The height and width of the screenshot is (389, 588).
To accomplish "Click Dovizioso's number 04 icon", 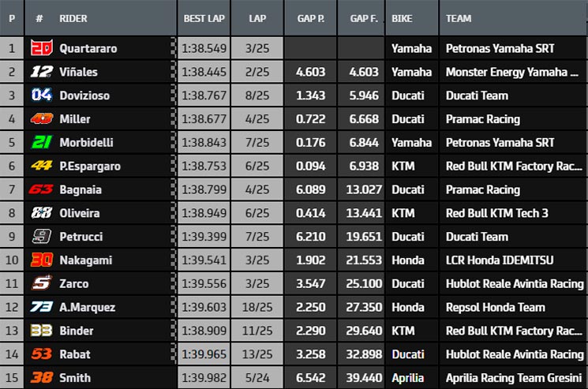I will click(x=41, y=95).
